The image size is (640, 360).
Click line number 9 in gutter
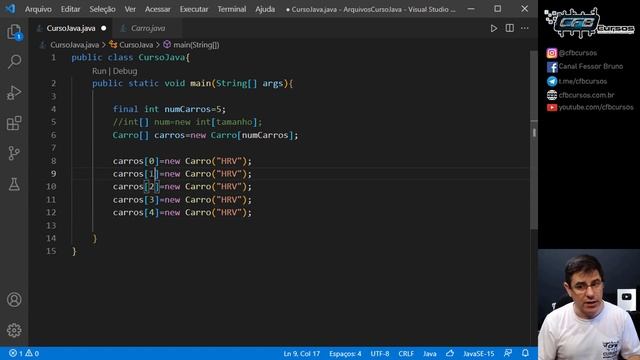pyautogui.click(x=53, y=173)
